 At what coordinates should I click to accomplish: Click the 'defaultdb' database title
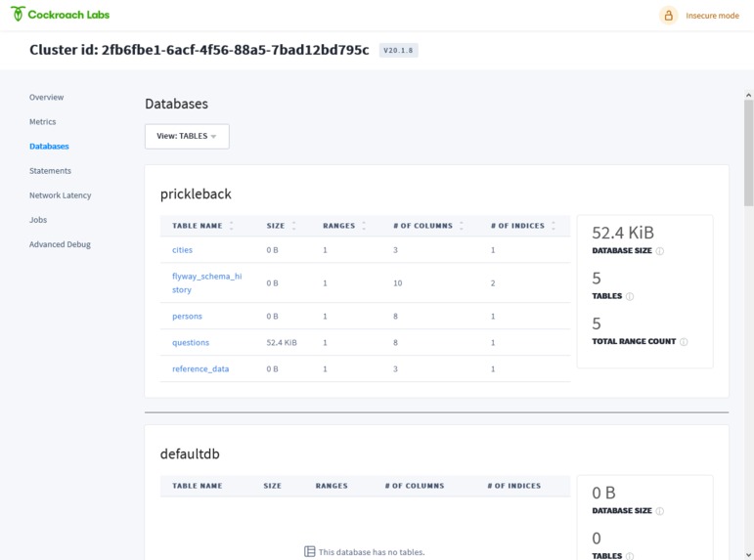(x=190, y=453)
